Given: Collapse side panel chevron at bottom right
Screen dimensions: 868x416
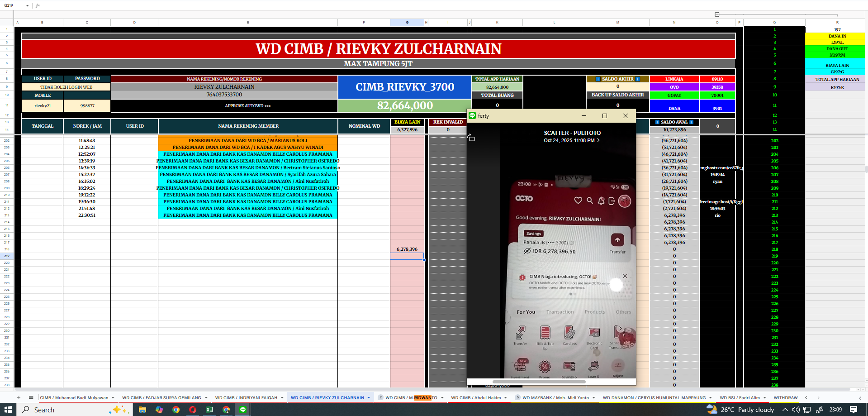Looking at the screenshot, I should [x=860, y=398].
